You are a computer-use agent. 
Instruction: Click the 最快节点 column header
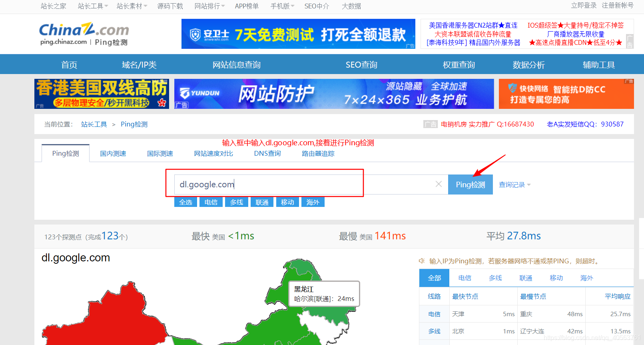[465, 296]
